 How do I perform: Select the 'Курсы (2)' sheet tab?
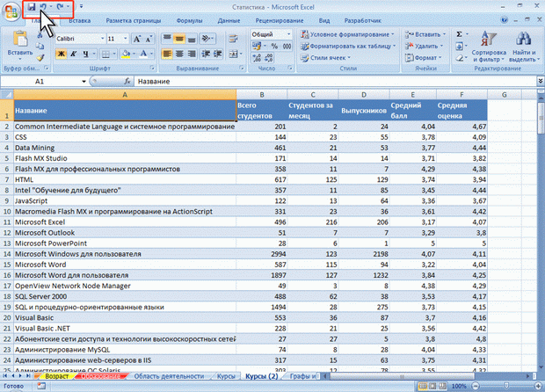tap(262, 375)
